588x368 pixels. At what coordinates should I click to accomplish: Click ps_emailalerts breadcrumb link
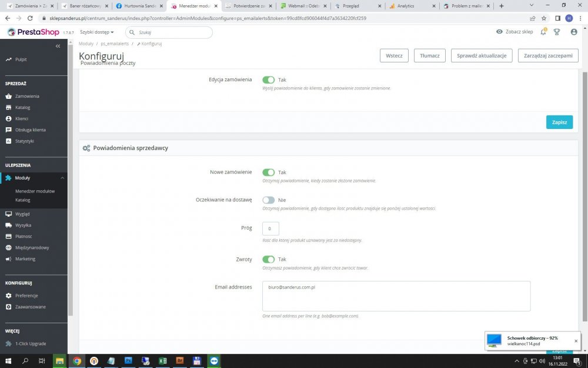point(115,44)
